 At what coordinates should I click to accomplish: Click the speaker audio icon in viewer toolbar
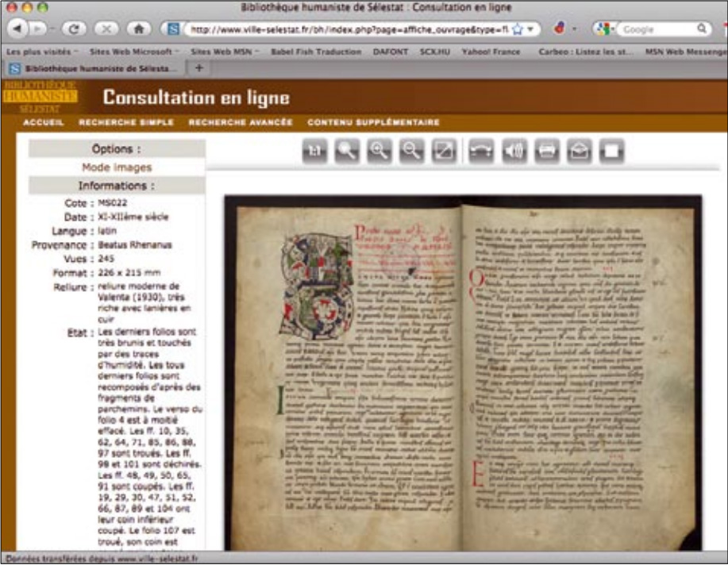pos(514,151)
